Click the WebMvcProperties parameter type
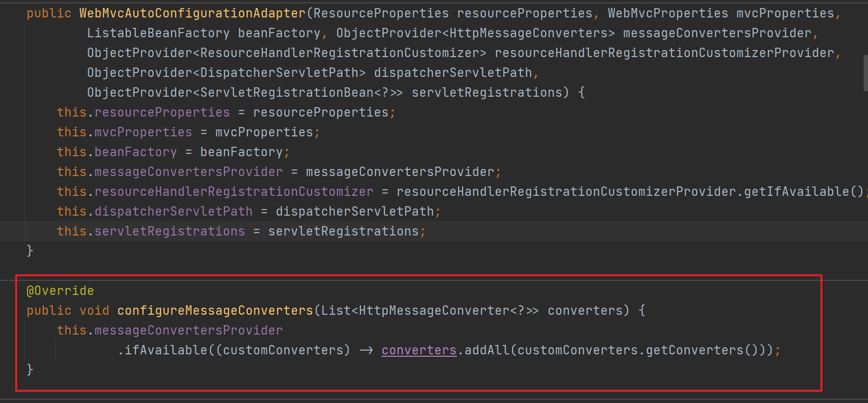Screen dimensions: 868x403 (x=667, y=13)
